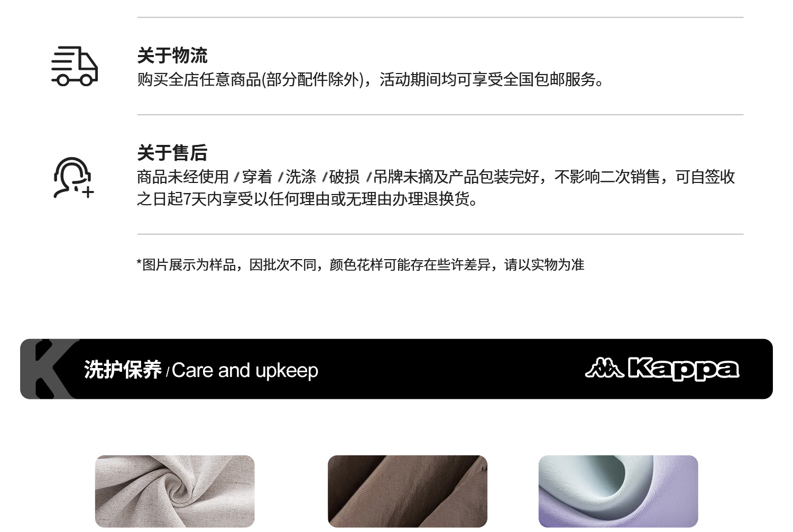This screenshot has height=532, width=793.
Task: Click the Kappa omini figures symbol
Action: 604,368
